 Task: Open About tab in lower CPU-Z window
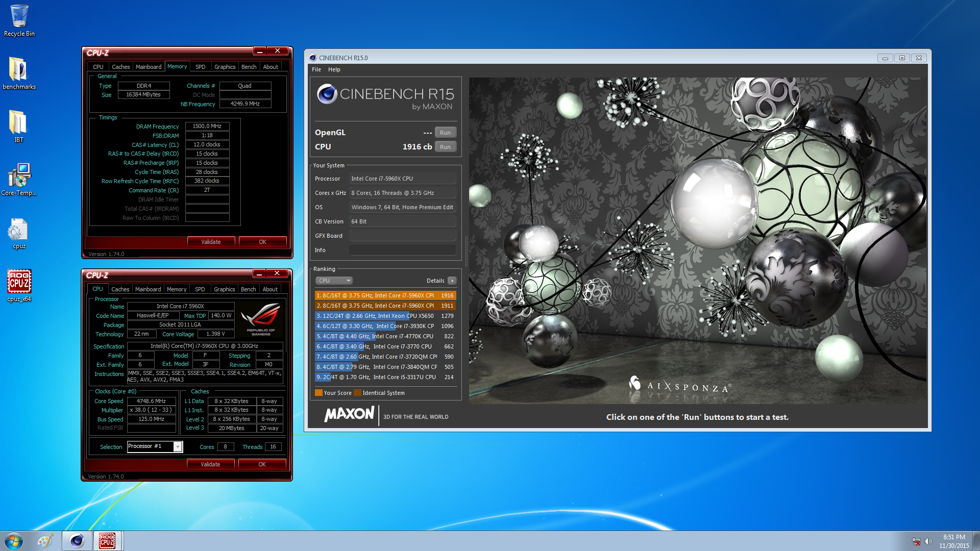(x=270, y=289)
